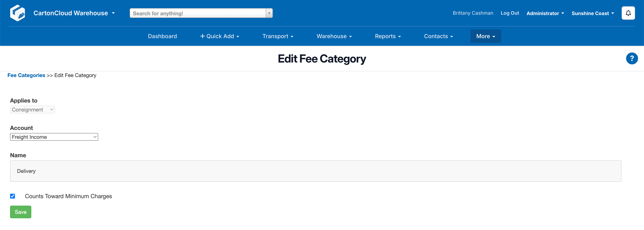644x230 pixels.
Task: Click the CartonCloud logo
Action: tap(18, 13)
